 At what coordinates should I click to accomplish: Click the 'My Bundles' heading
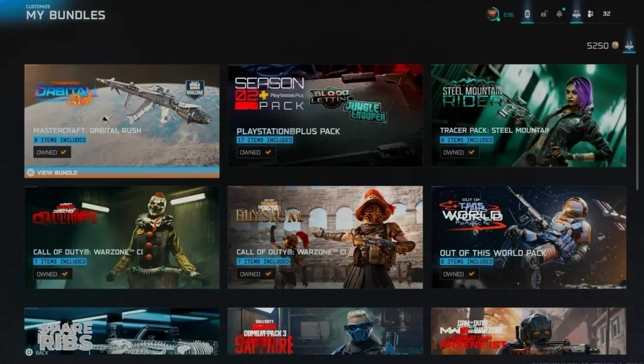(66, 15)
